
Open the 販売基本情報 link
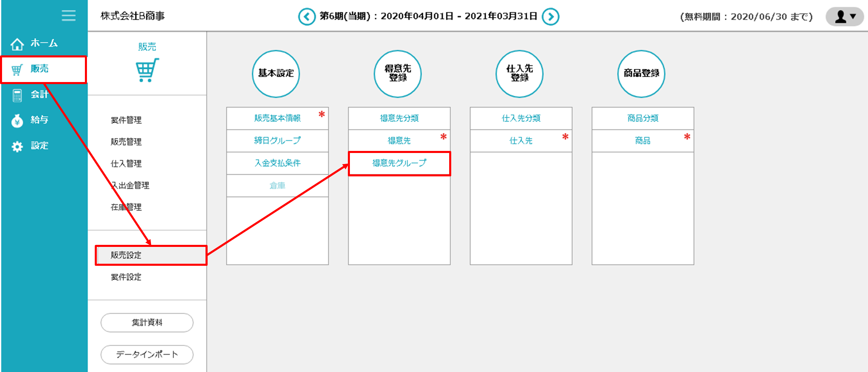(x=277, y=119)
